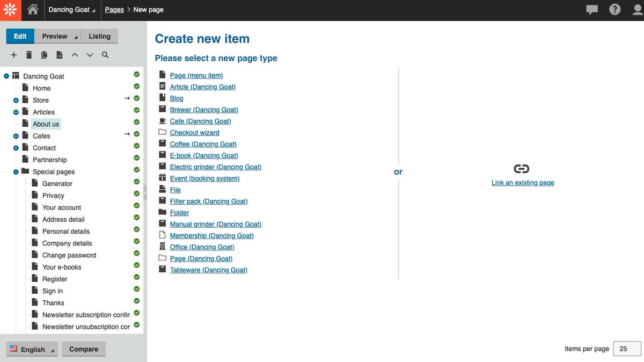644x362 pixels.
Task: Open the help question mark icon
Action: click(615, 10)
